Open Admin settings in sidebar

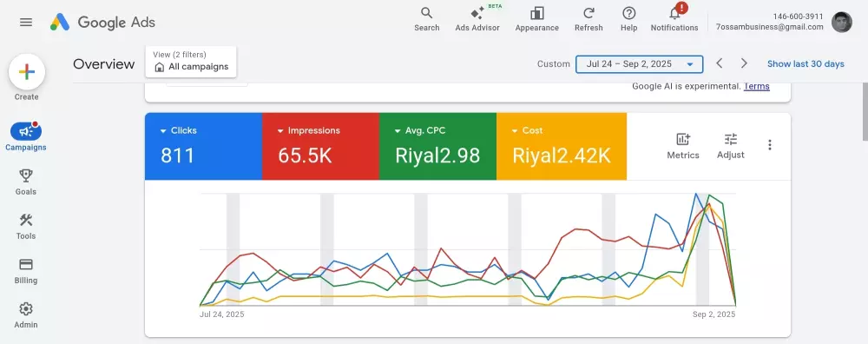(x=26, y=315)
